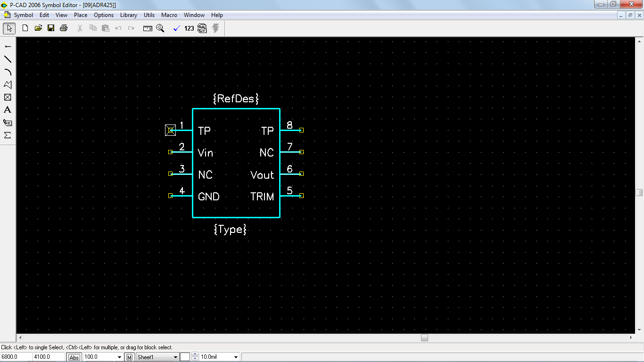Open the View menu
The height and width of the screenshot is (362, 644).
[62, 15]
